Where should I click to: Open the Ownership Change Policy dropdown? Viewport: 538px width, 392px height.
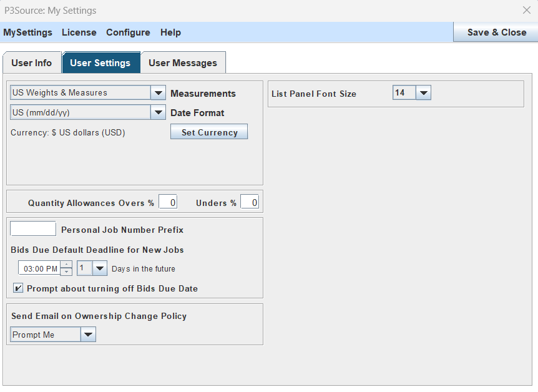[88, 334]
